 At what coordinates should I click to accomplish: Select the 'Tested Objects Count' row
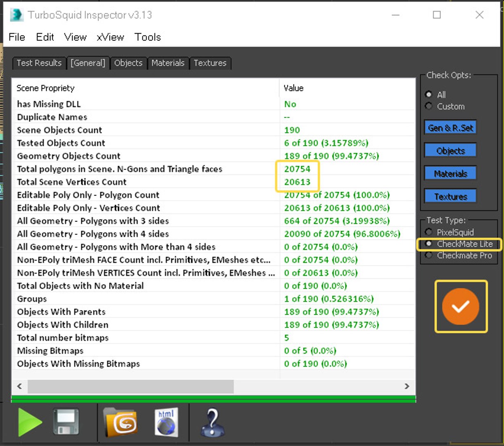pyautogui.click(x=213, y=143)
